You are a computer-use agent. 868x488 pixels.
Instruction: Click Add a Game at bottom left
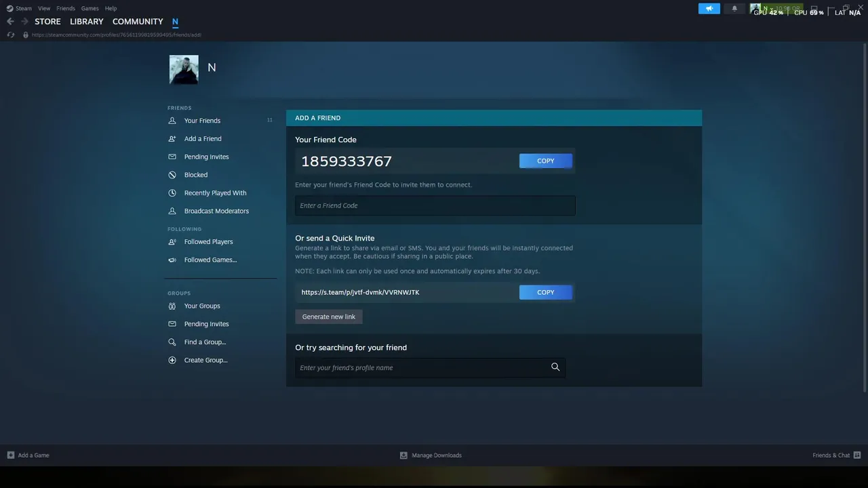[x=28, y=455]
